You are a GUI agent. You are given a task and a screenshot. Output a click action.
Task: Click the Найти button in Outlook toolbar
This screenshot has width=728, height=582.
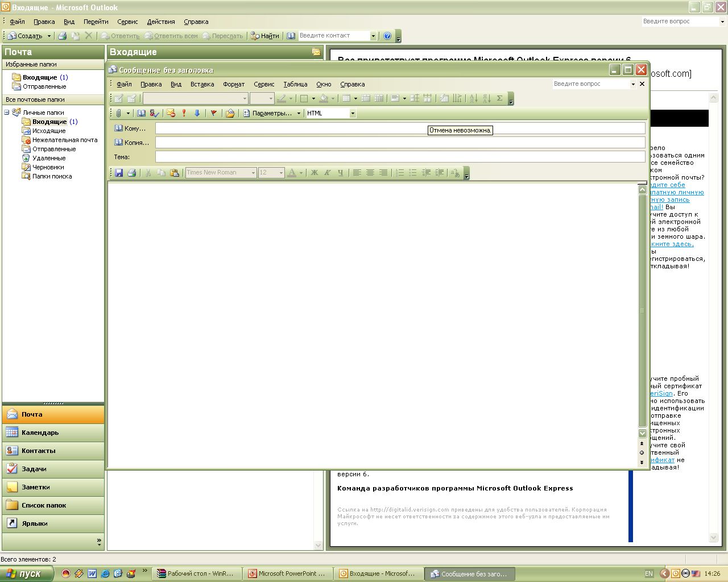[265, 36]
